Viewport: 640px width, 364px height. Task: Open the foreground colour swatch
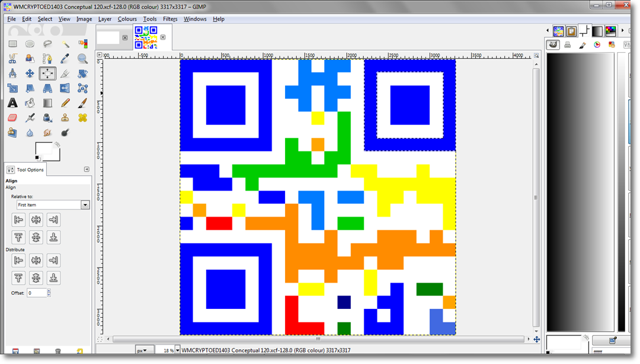[43, 149]
